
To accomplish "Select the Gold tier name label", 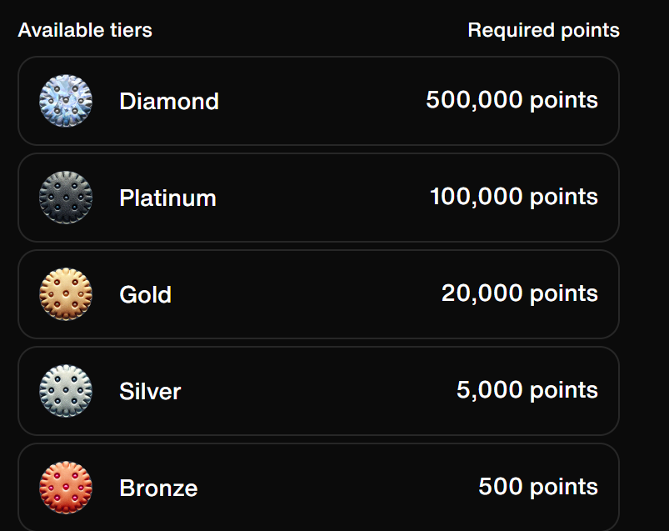I will click(146, 295).
